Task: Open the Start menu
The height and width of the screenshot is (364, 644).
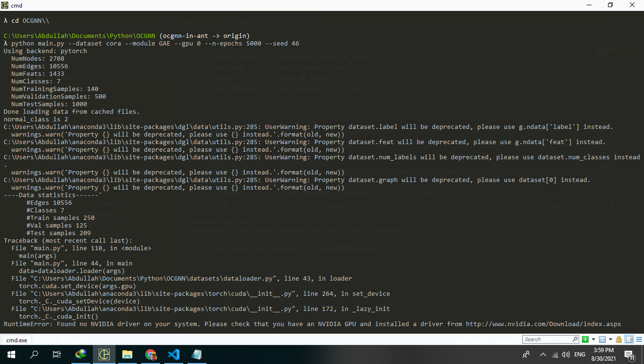Action: [11, 354]
